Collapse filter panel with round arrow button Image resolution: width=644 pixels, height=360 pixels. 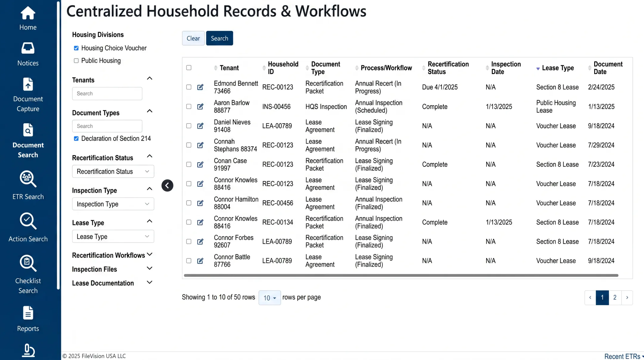point(167,185)
